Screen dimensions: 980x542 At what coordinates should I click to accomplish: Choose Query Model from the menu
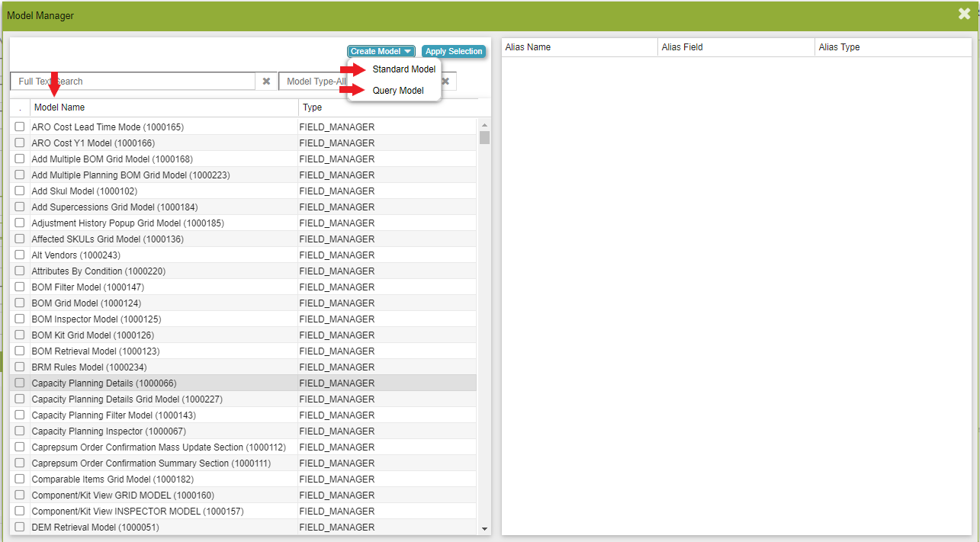(398, 91)
